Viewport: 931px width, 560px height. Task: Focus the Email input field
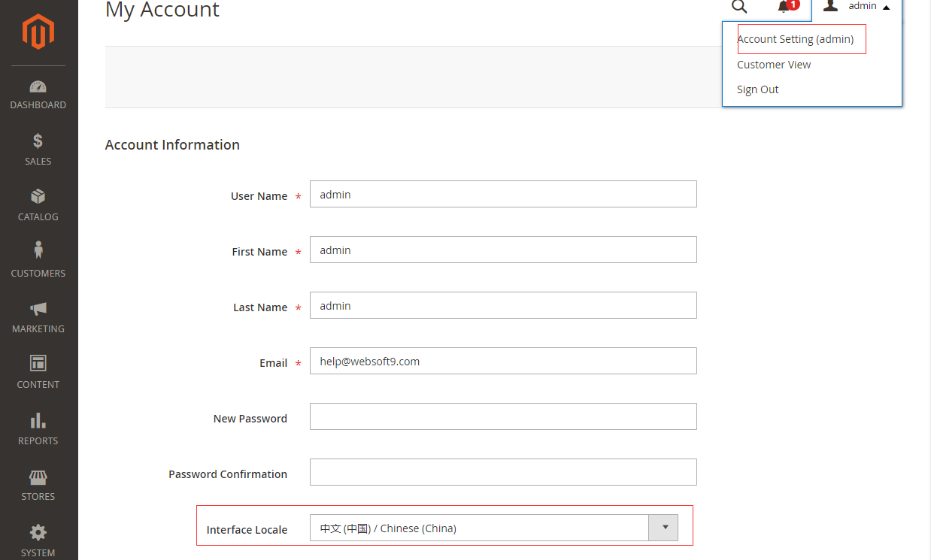click(x=503, y=362)
